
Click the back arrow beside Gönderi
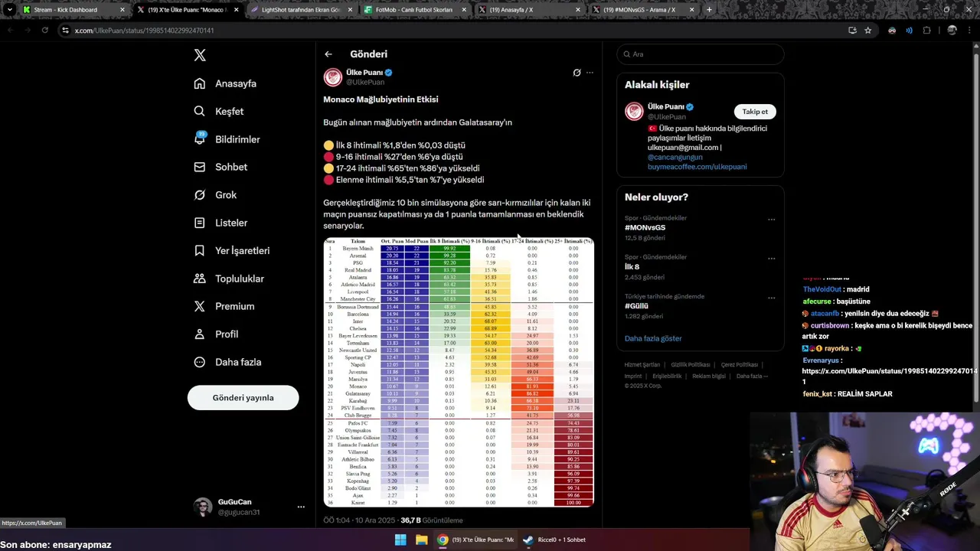[328, 54]
